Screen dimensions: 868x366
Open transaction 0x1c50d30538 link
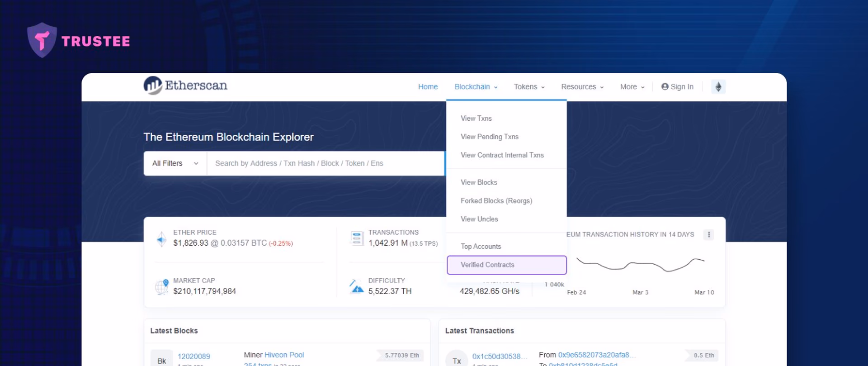(500, 356)
